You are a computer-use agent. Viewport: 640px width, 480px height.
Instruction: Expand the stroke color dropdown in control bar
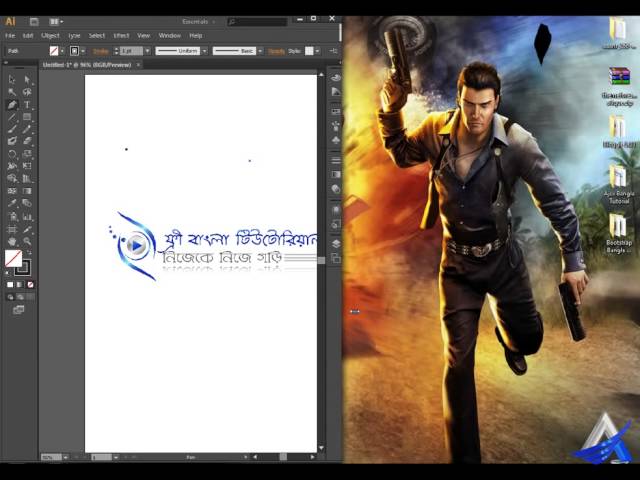coord(83,51)
